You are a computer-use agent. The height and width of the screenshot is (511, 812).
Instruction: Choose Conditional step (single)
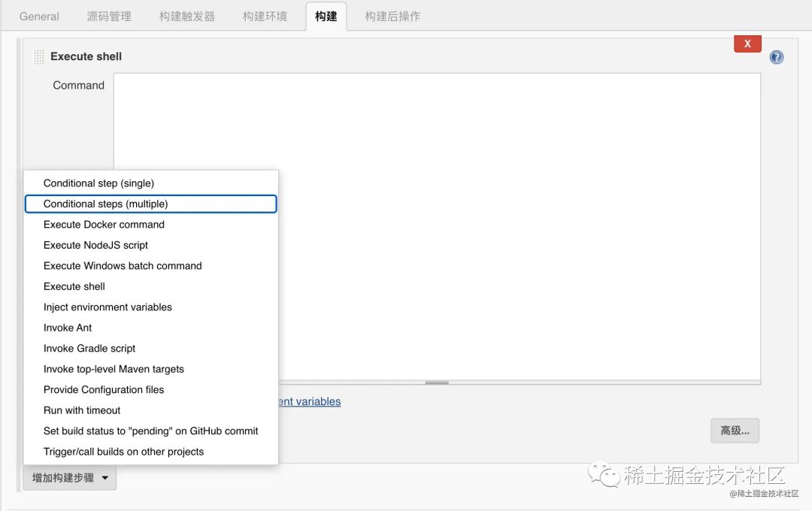click(x=150, y=183)
